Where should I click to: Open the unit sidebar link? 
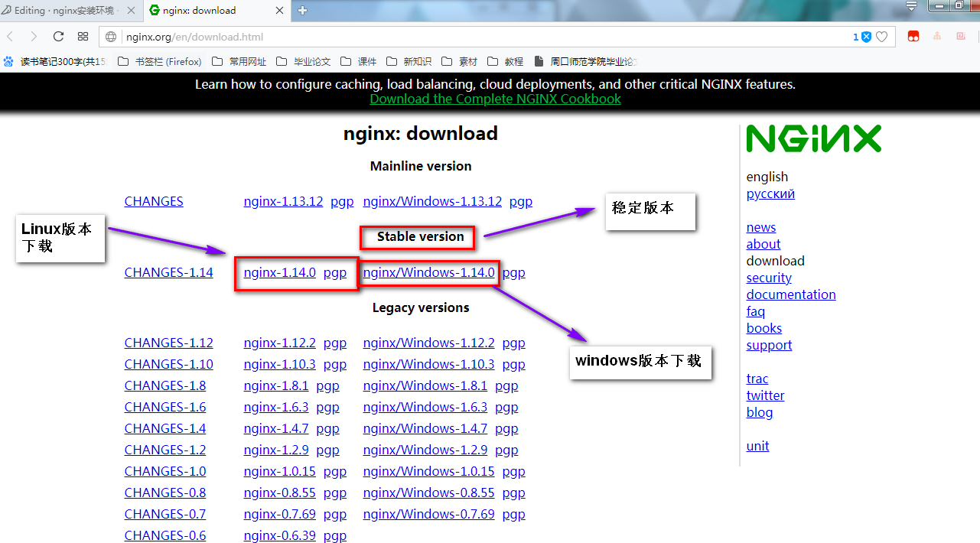[757, 446]
